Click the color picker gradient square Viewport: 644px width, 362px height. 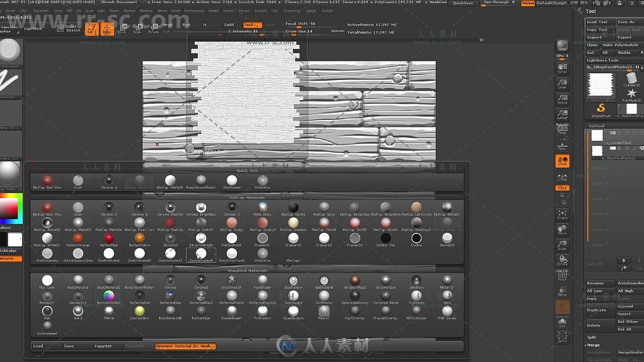(x=8, y=208)
